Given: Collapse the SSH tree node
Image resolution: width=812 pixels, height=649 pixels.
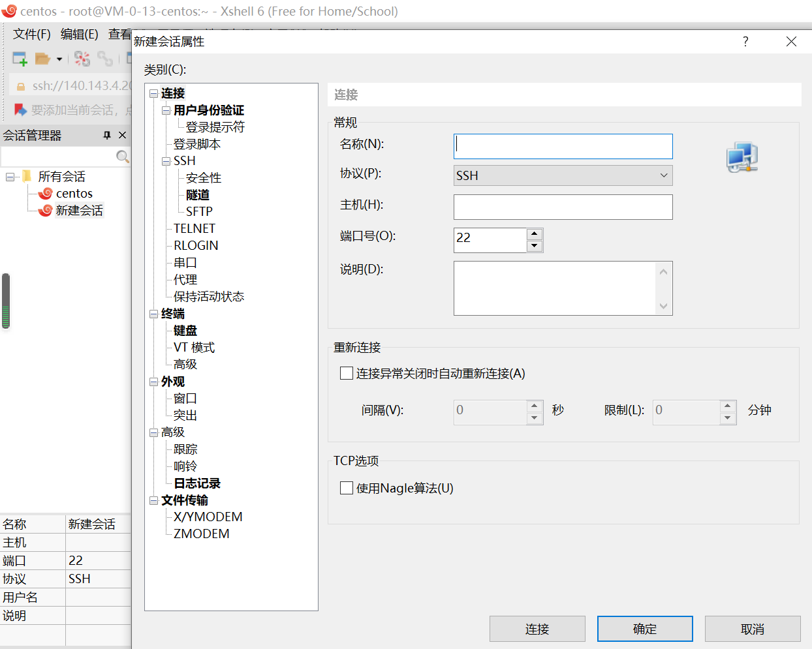Looking at the screenshot, I should [166, 161].
